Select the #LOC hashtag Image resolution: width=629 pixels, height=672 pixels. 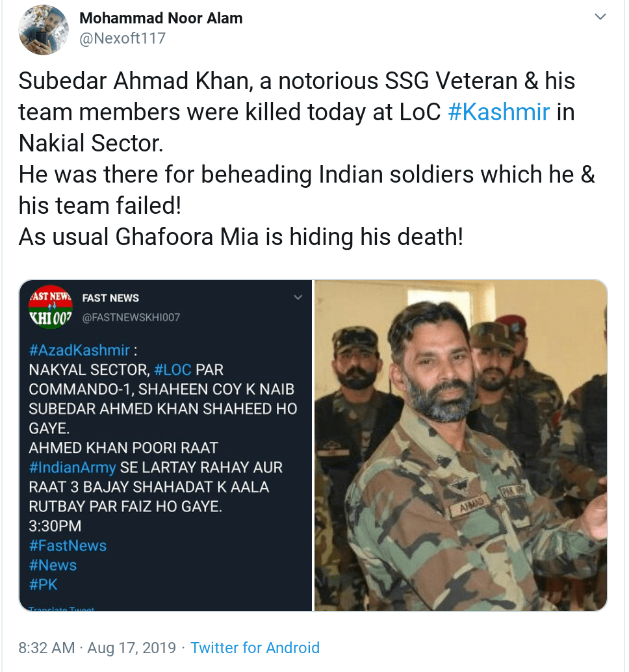173,370
